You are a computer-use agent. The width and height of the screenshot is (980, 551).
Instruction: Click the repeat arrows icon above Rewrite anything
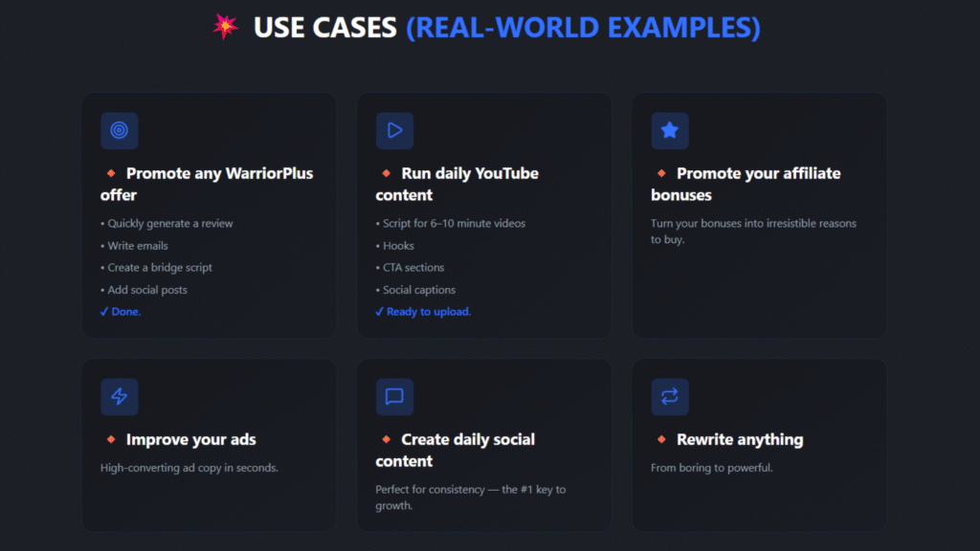point(670,397)
